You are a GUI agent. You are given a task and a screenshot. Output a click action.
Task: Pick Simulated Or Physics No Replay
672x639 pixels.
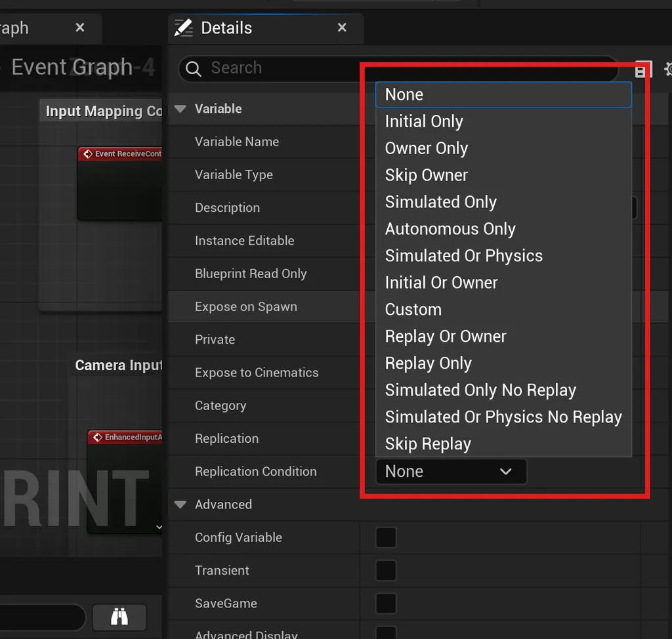click(x=503, y=417)
